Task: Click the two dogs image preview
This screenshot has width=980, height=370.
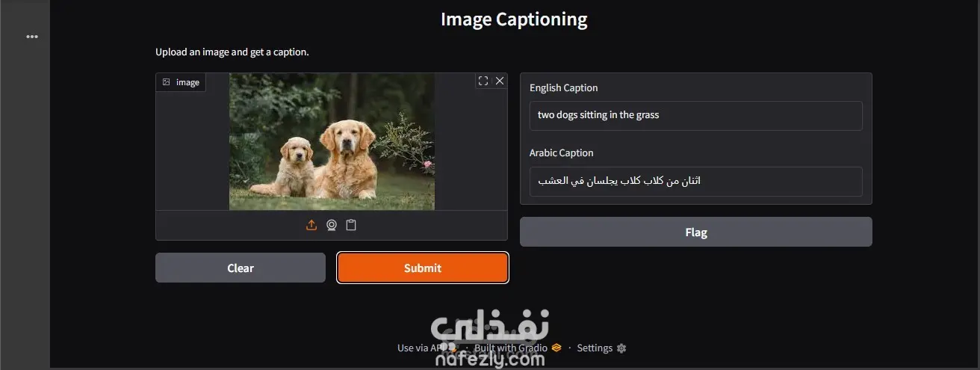Action: tap(332, 141)
